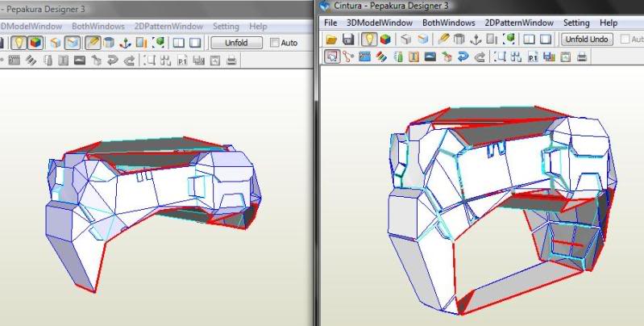
Task: Switch Cintura window to single-pane layout
Action: coord(546,40)
